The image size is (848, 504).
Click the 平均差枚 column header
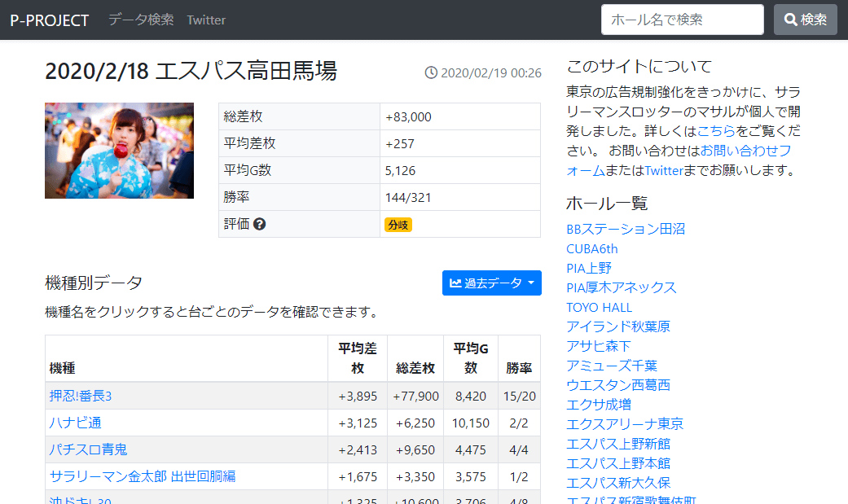pyautogui.click(x=358, y=358)
